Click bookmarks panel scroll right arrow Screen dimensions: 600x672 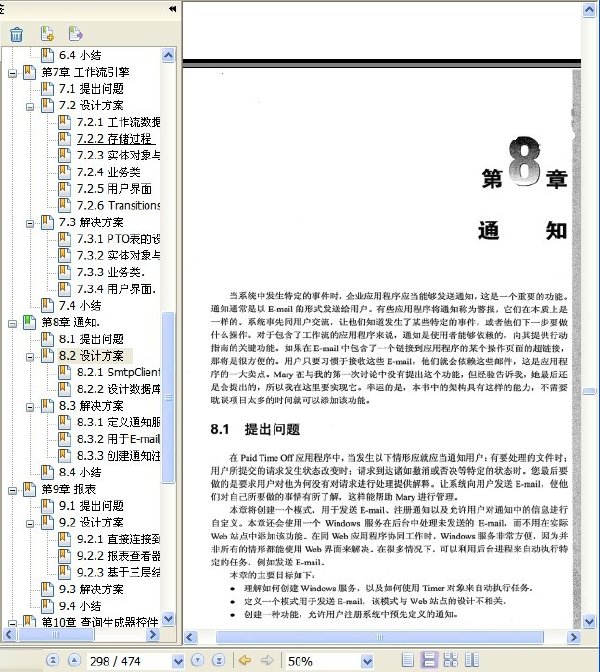[x=153, y=634]
